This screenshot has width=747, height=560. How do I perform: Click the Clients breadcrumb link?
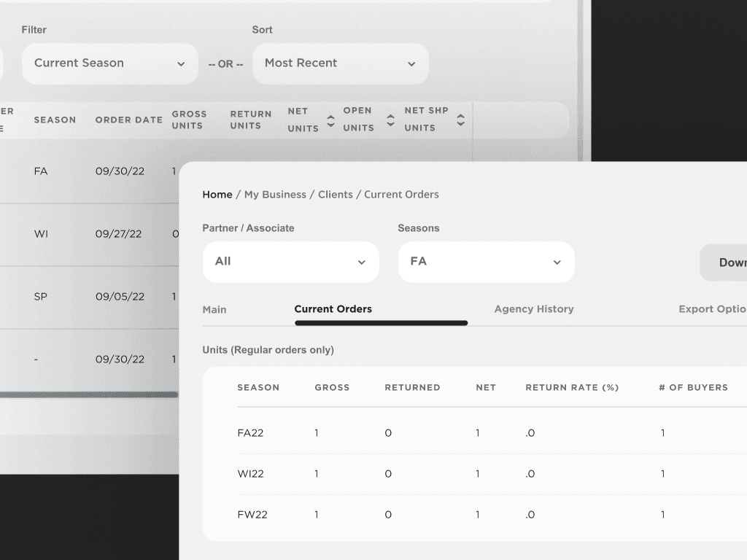[x=335, y=195]
